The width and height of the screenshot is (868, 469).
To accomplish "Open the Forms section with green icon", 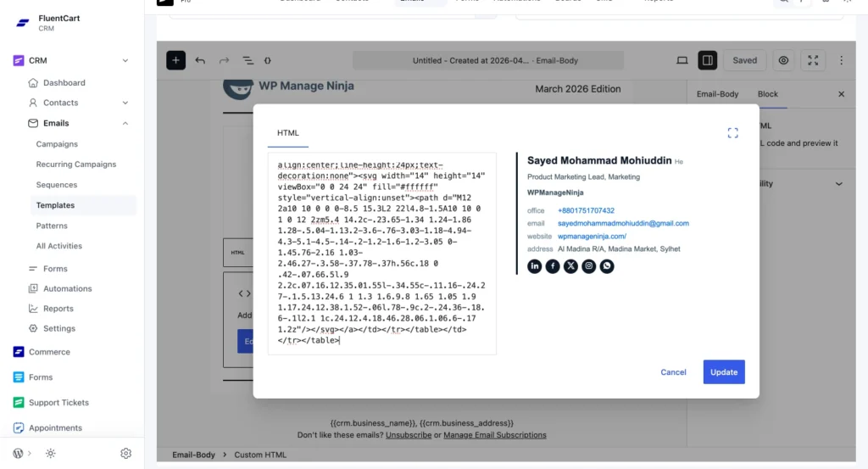I will pos(41,377).
